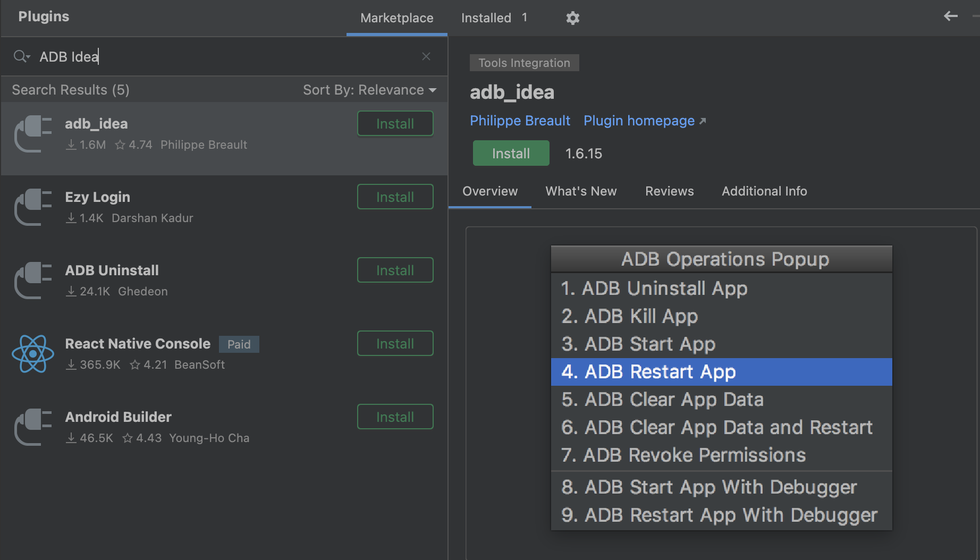
Task: Open the Additional Info tab
Action: click(764, 191)
